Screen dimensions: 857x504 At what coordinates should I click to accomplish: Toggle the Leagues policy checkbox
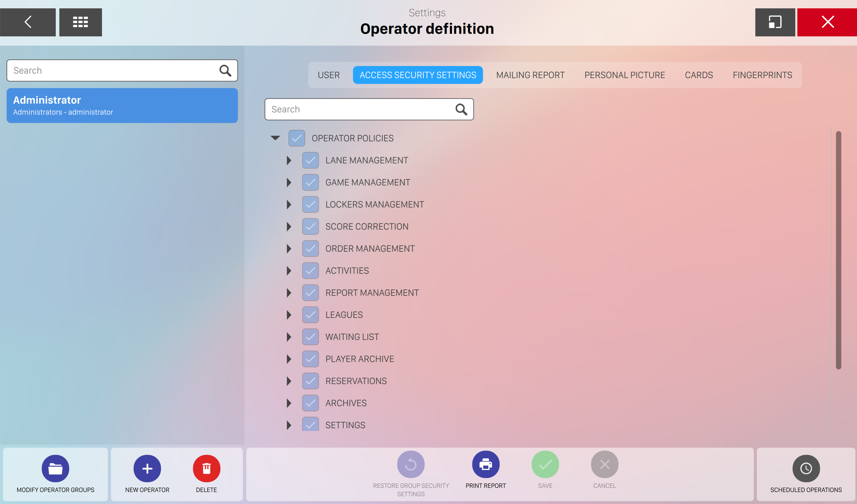click(x=310, y=315)
